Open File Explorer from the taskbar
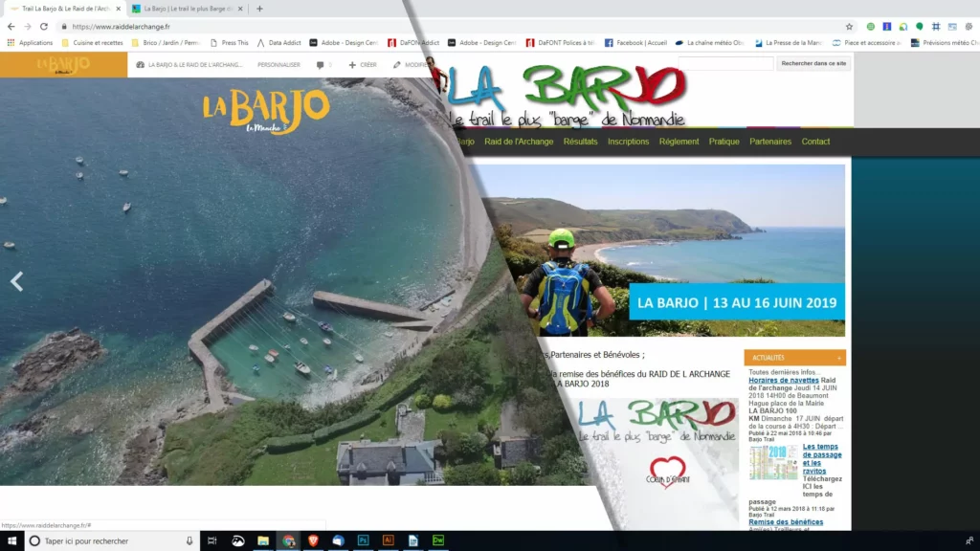Screen dimensions: 980x551 263,541
